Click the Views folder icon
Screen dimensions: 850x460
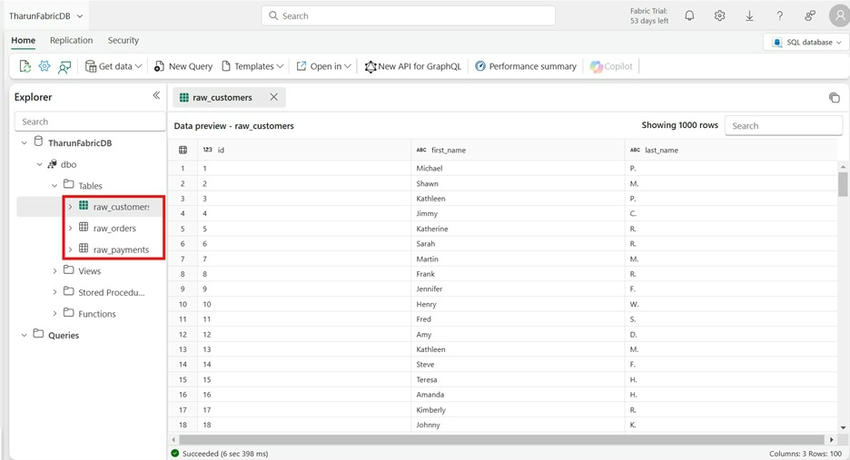69,270
